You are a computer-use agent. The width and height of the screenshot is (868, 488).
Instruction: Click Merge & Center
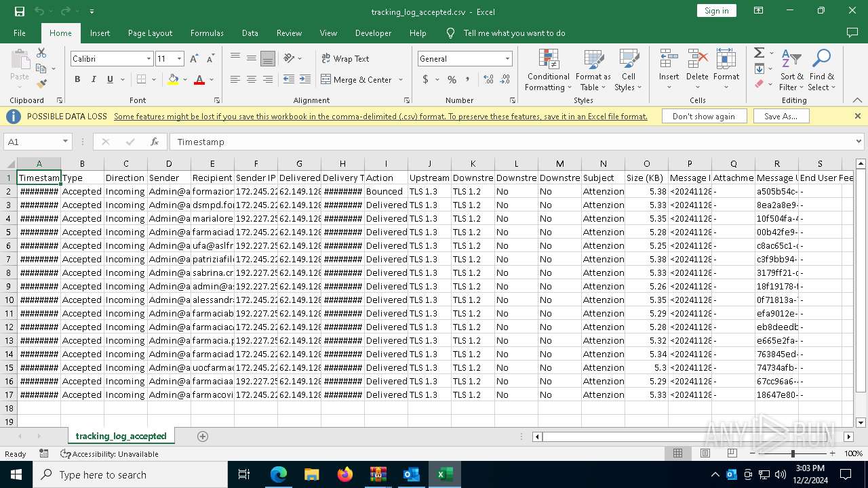pyautogui.click(x=357, y=79)
